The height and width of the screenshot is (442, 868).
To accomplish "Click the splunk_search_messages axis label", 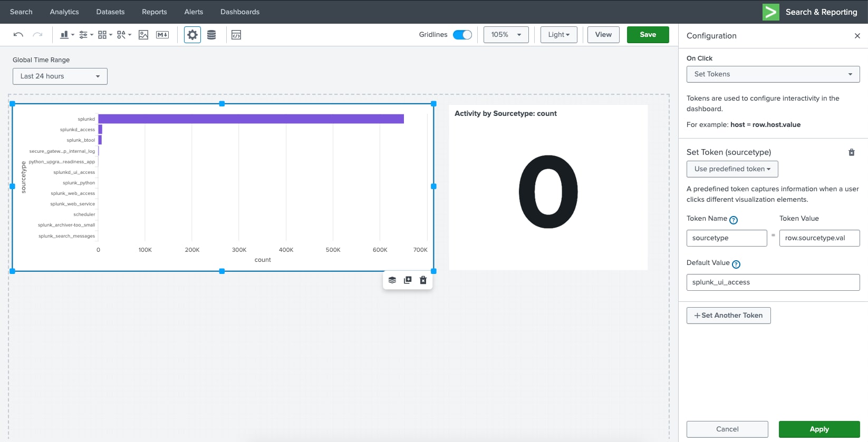I will pyautogui.click(x=67, y=236).
